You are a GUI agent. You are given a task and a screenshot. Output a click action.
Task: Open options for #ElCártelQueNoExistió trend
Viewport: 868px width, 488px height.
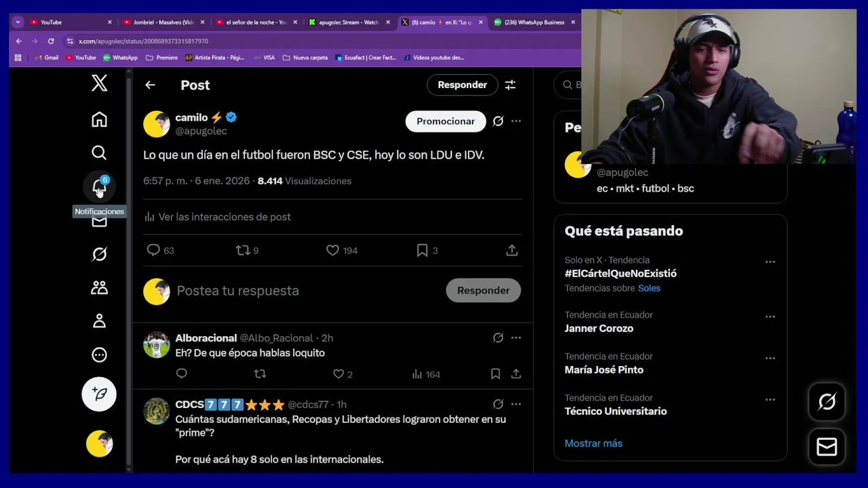770,262
